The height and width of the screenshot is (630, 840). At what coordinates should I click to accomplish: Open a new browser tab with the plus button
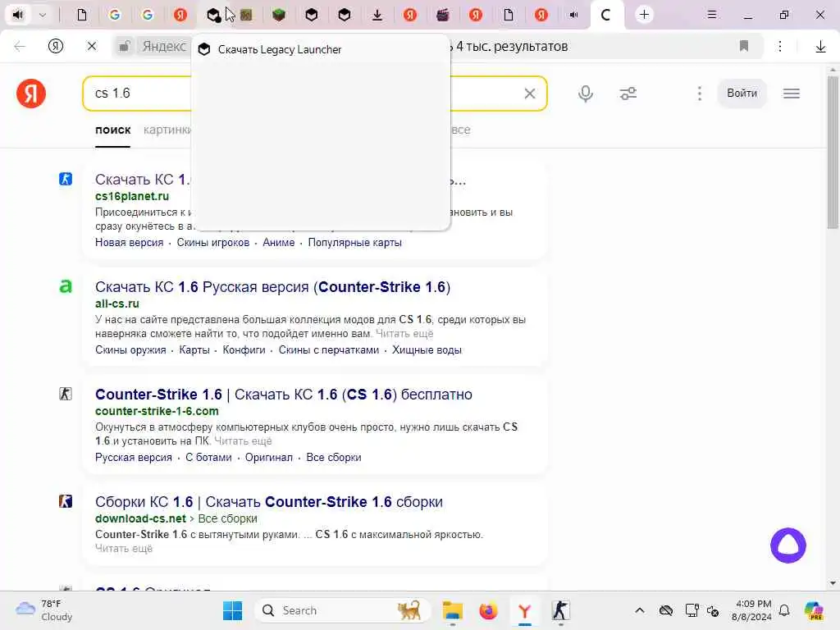click(x=644, y=15)
